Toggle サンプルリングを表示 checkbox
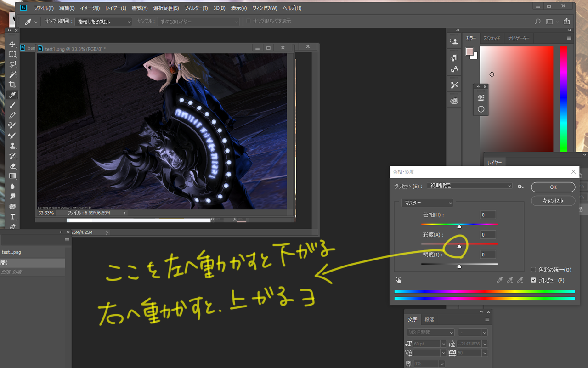This screenshot has height=368, width=588. (249, 21)
